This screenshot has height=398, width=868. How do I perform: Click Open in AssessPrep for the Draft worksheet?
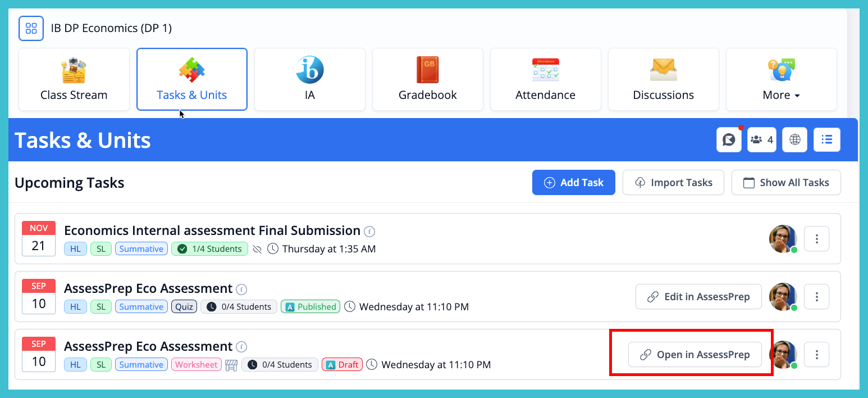click(x=695, y=354)
